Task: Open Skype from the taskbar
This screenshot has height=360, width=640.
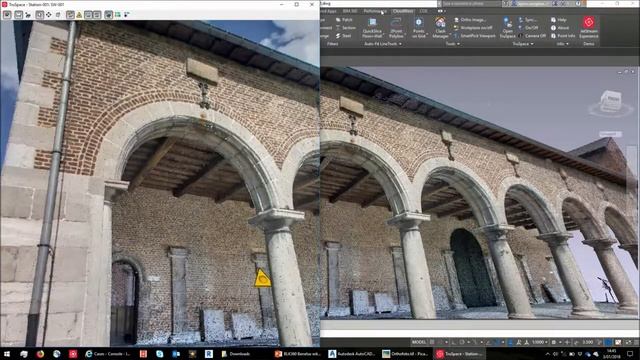Action: (160, 354)
